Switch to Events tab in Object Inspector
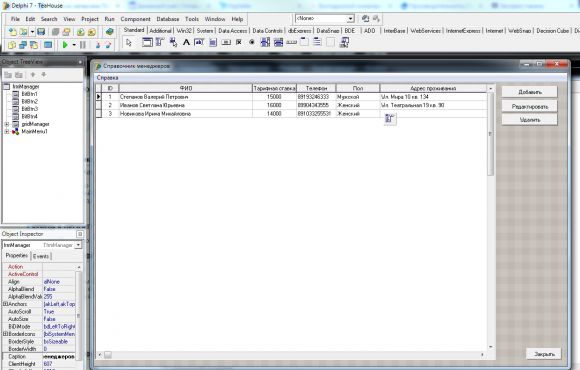The image size is (580, 370). click(x=41, y=256)
